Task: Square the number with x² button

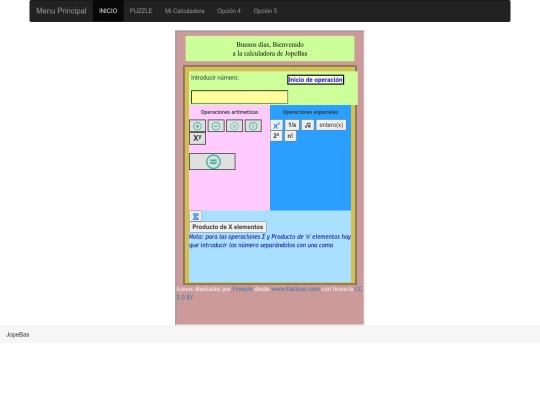Action: coord(277,125)
